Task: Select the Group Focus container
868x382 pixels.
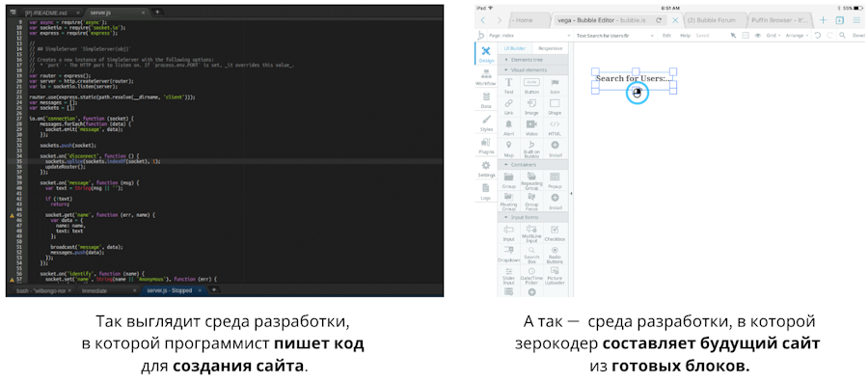Action: 531,202
